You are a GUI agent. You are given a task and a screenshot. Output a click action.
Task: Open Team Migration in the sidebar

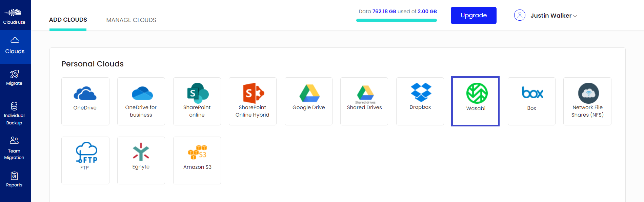14,148
